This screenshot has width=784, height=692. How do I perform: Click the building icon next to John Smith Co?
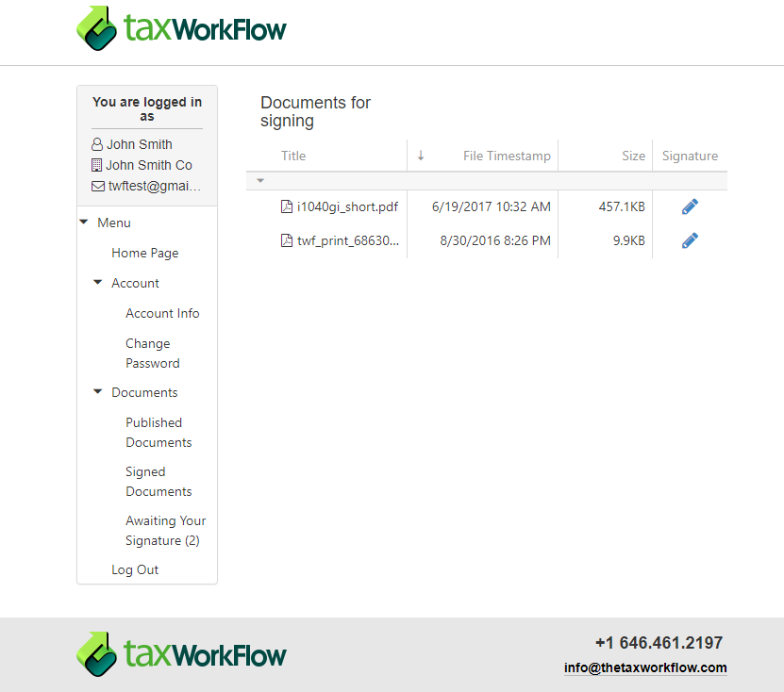tap(97, 165)
